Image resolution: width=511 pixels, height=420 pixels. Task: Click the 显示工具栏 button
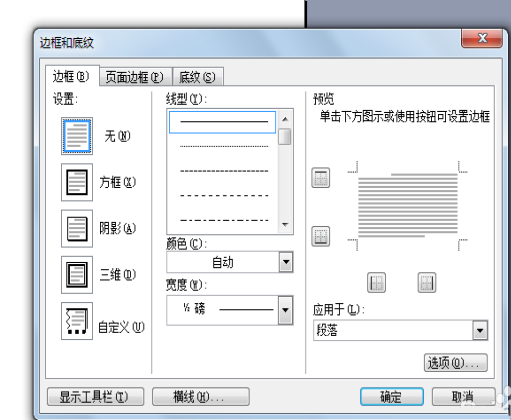point(96,397)
